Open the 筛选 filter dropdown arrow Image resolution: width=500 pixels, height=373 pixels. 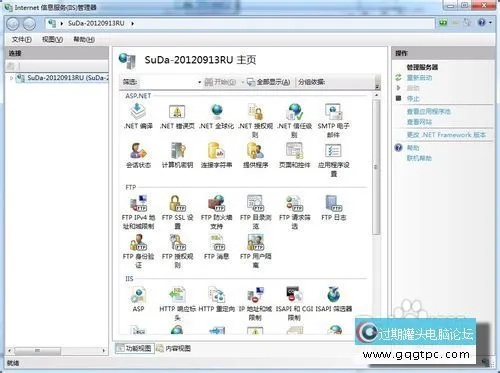(199, 82)
